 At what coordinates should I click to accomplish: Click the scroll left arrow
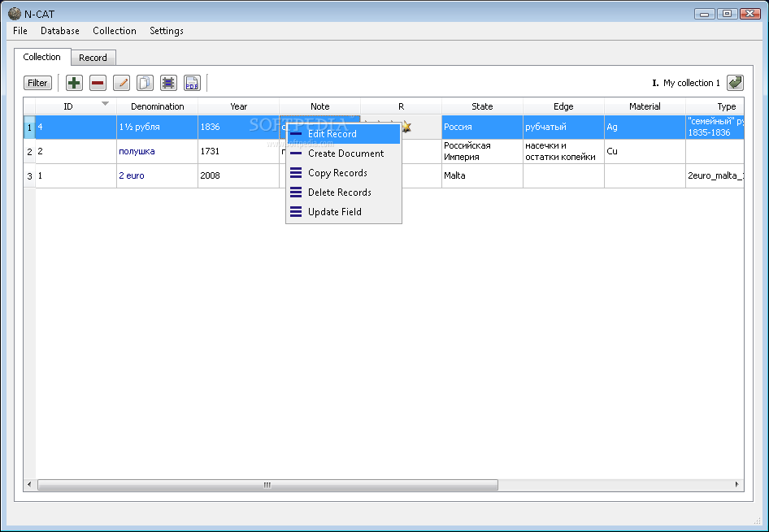(29, 485)
